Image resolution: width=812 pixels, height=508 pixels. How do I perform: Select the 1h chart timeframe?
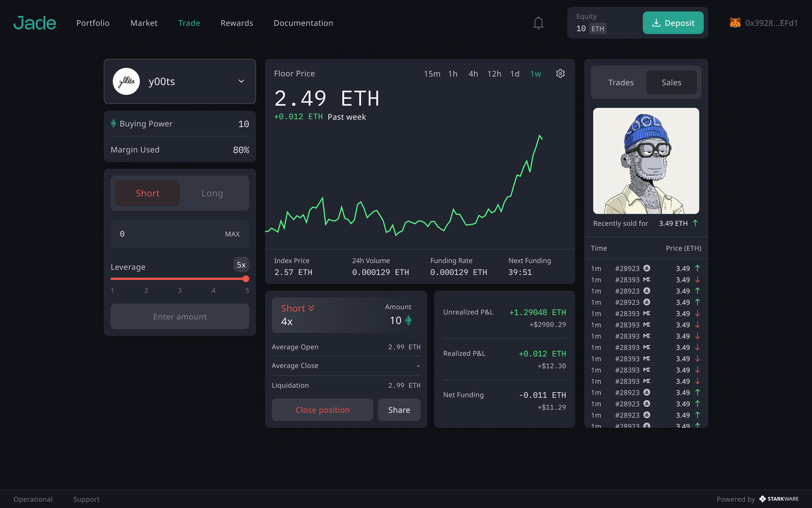(x=453, y=74)
